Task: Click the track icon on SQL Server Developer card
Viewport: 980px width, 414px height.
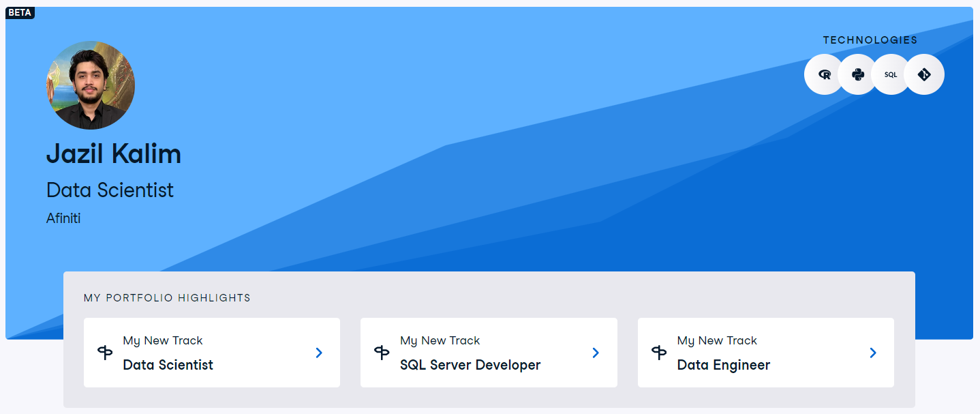Action: coord(382,353)
